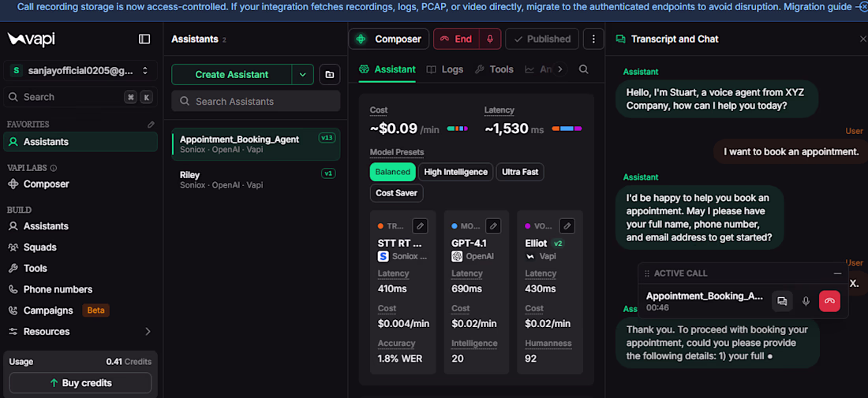Image resolution: width=868 pixels, height=398 pixels.
Task: Grab the Active Call drag handle
Action: pyautogui.click(x=646, y=273)
